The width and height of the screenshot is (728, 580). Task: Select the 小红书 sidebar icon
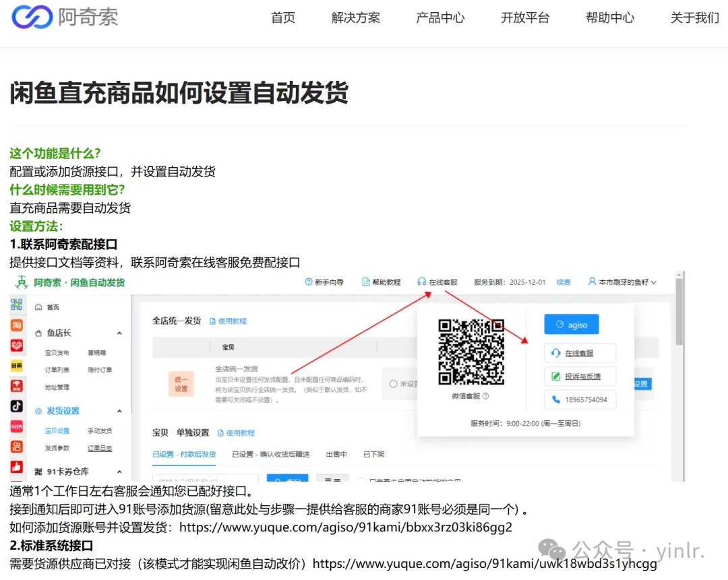(17, 426)
